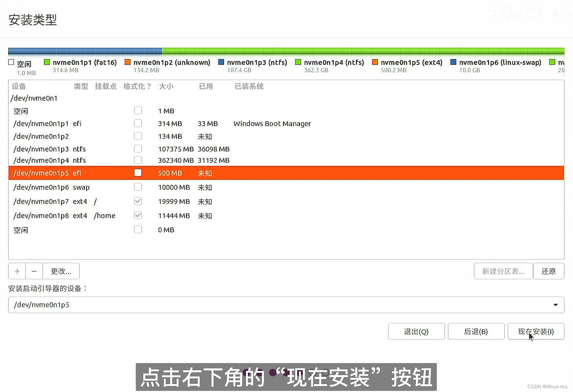Click the 新建分区表... button

point(503,271)
